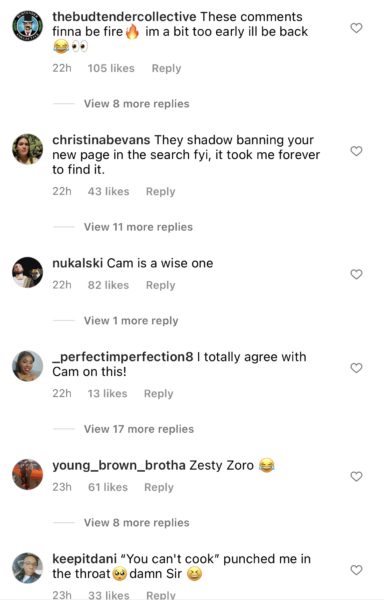Expand View 8 more replies under young_brown_brotha
Viewport: 384px width, 600px height.
coord(137,523)
